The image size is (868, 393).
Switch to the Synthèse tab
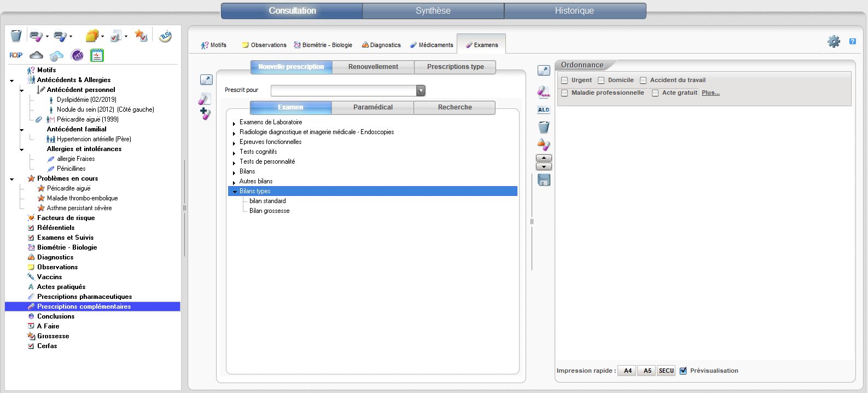pos(433,11)
